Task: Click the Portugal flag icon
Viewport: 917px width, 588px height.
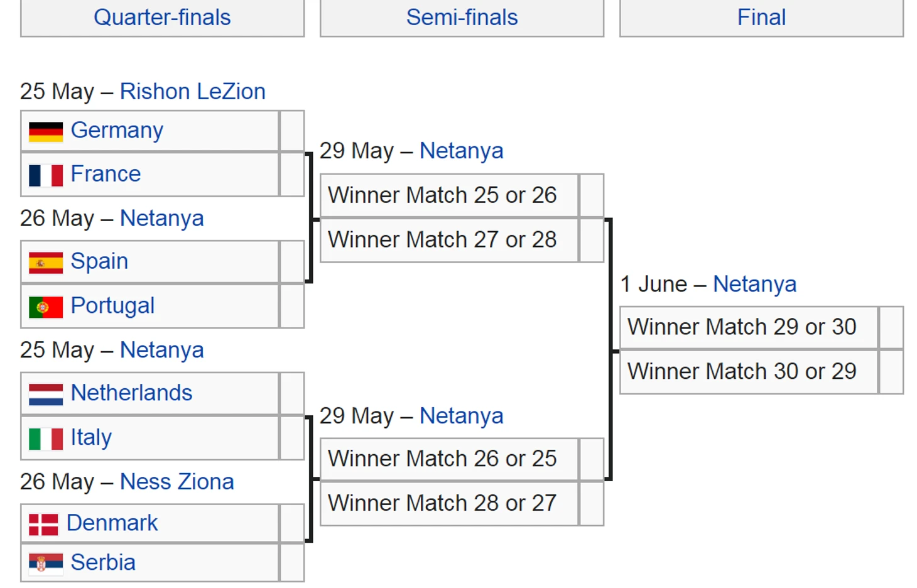Action: [x=46, y=307]
